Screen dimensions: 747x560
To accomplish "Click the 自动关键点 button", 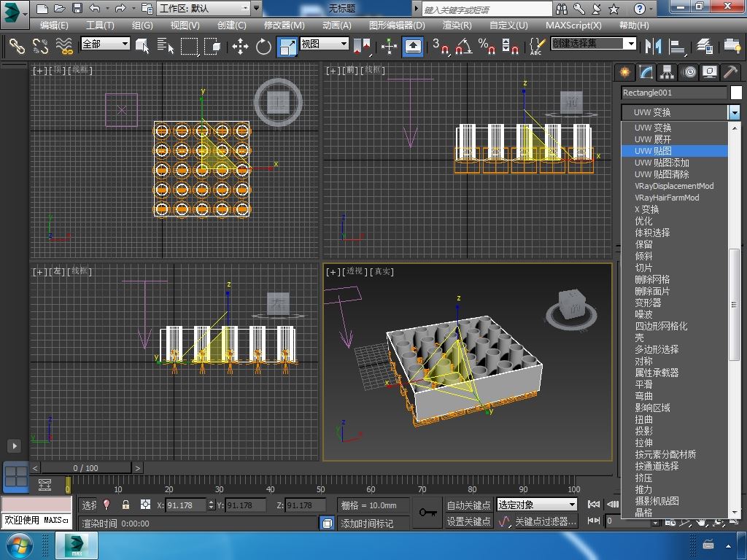I will (468, 505).
